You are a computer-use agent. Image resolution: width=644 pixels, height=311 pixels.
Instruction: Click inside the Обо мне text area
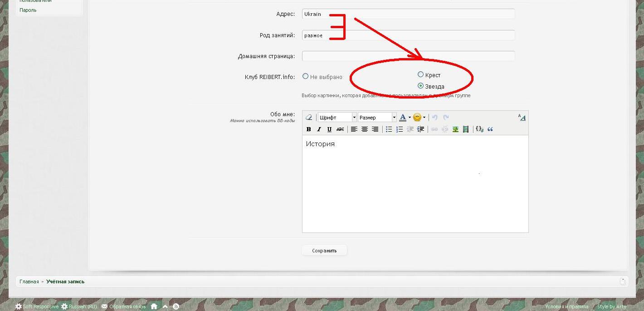[x=415, y=184]
